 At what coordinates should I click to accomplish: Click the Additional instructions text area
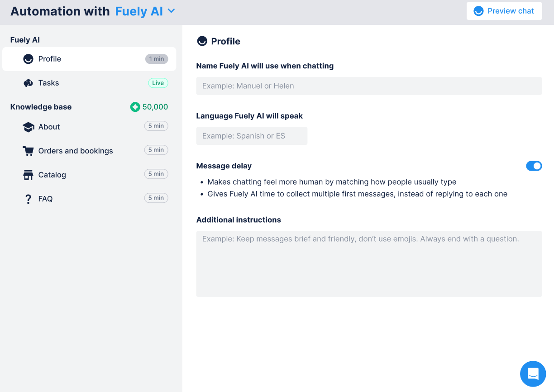pos(368,263)
